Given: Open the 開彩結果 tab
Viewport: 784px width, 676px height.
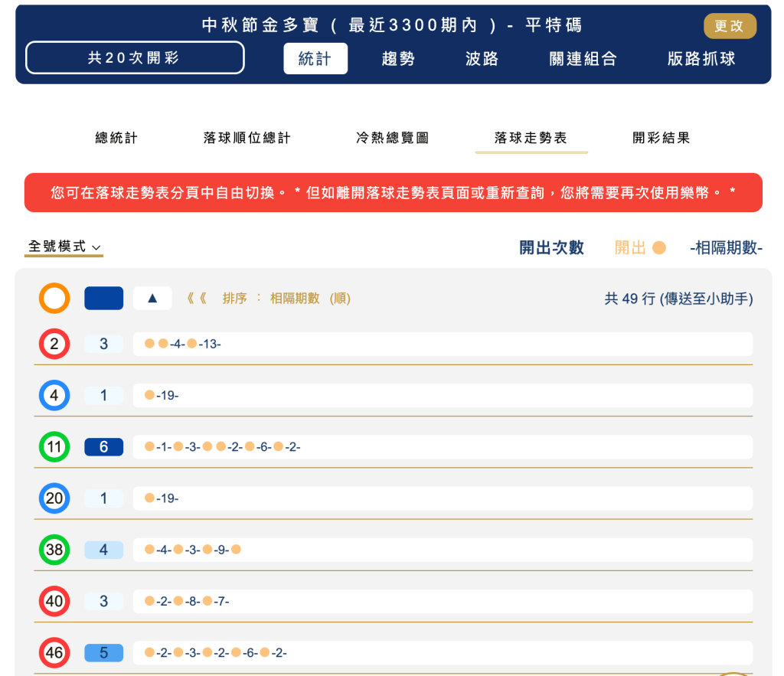Looking at the screenshot, I should [x=661, y=137].
